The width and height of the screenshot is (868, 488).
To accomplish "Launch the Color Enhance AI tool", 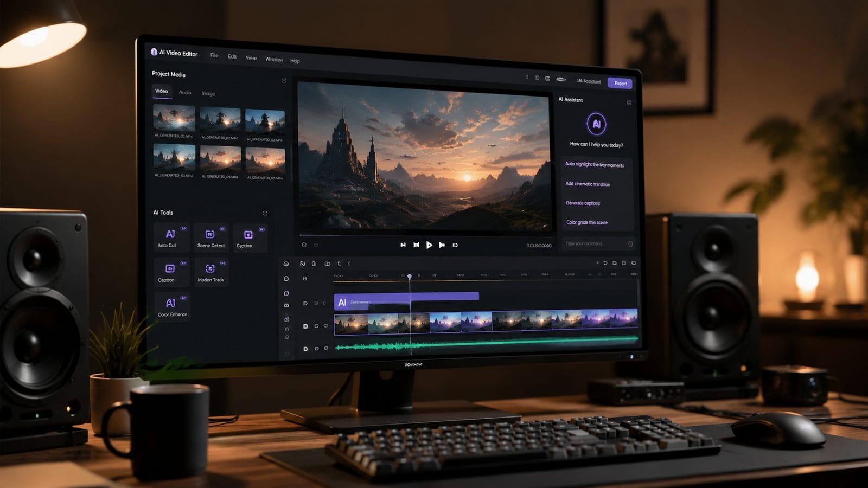I will click(x=171, y=307).
